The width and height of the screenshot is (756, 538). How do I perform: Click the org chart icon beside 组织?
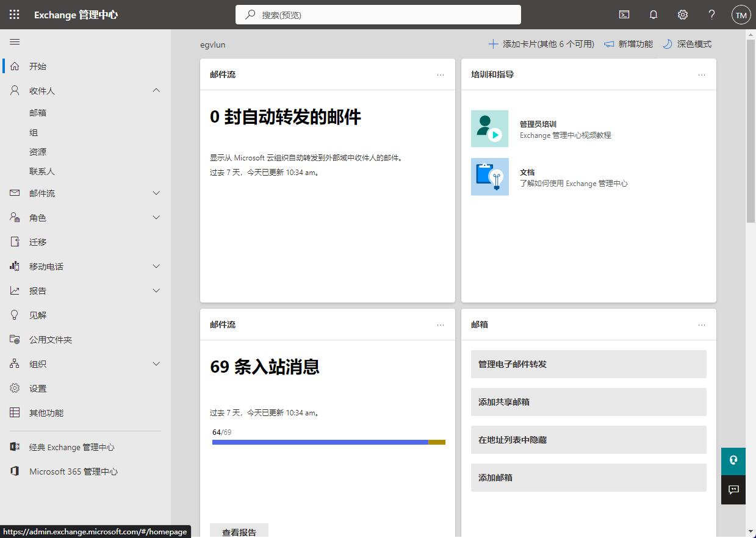[x=15, y=364]
